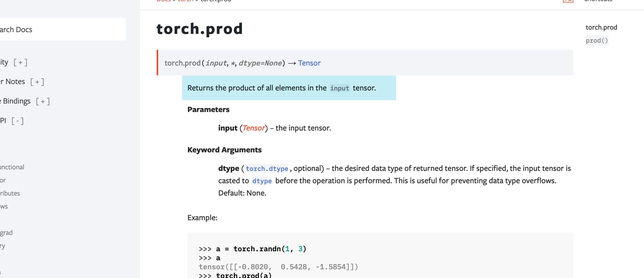
Task: Click the torch.prod page heading
Action: [200, 29]
